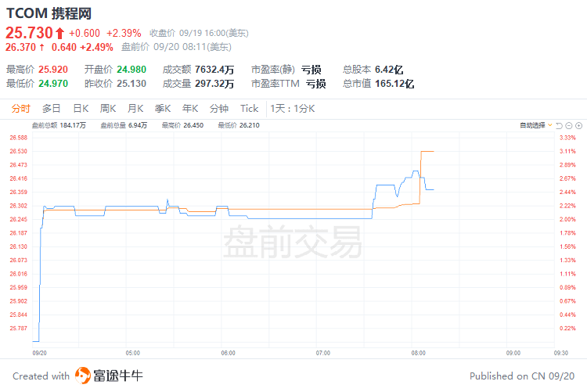Click the 总股本 6.42亿 value

(389, 70)
